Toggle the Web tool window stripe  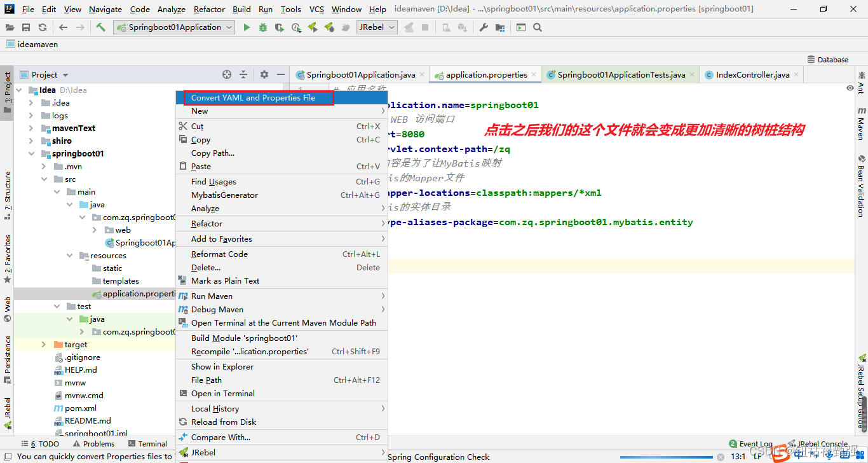point(7,309)
